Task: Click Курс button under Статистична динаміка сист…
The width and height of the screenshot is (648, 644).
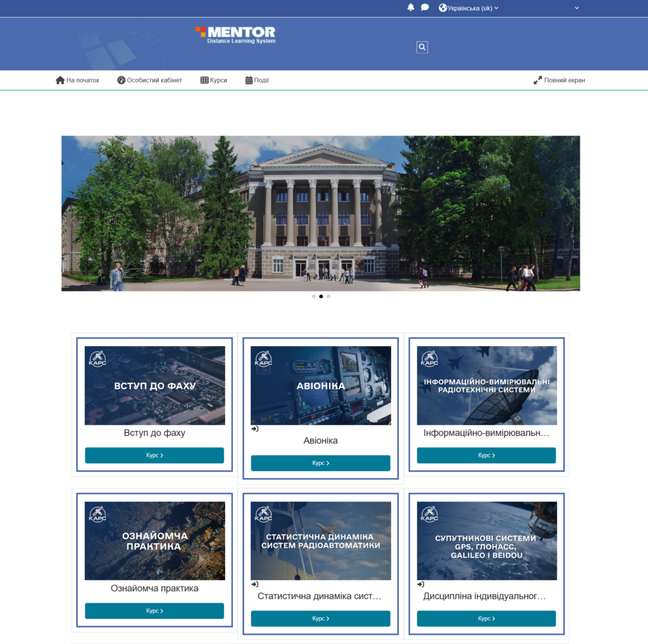Action: tap(321, 619)
